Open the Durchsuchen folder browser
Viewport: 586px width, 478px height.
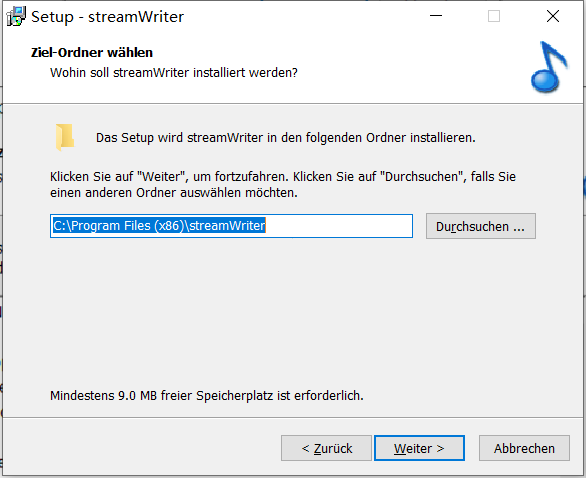tap(481, 226)
